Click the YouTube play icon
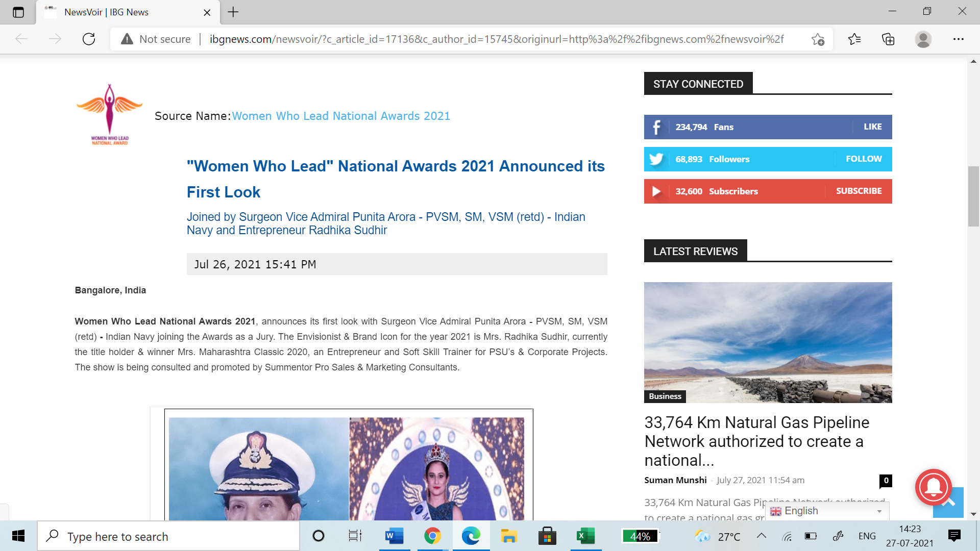 (657, 191)
